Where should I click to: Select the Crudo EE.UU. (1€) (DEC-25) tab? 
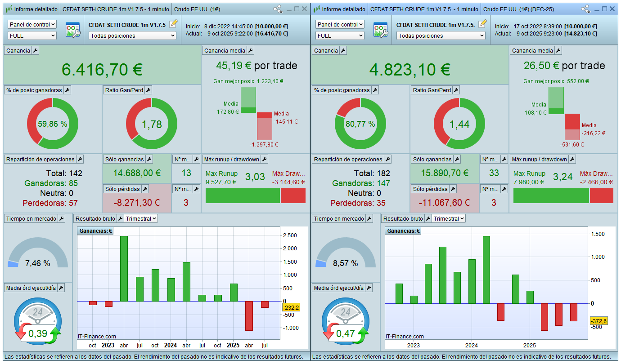518,9
